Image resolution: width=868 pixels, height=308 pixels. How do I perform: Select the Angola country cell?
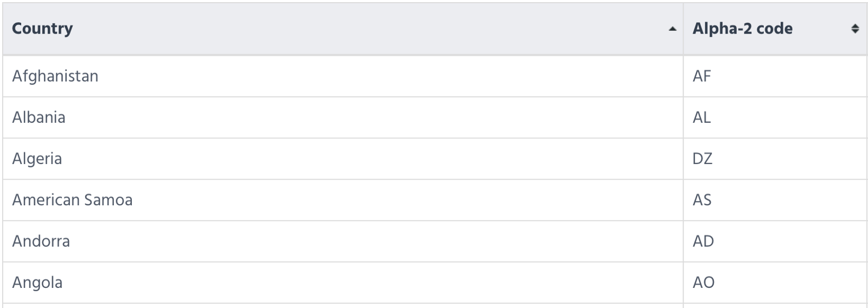[343, 282]
